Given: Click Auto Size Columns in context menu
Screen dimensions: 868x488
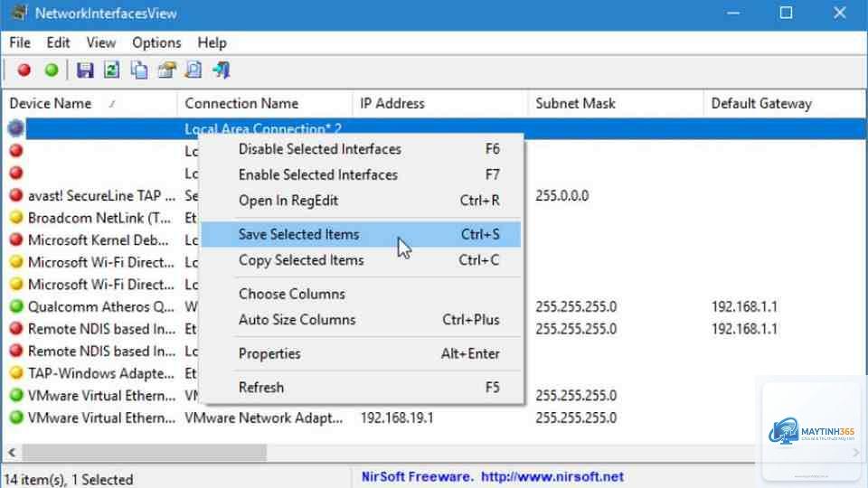Looking at the screenshot, I should click(361, 320).
